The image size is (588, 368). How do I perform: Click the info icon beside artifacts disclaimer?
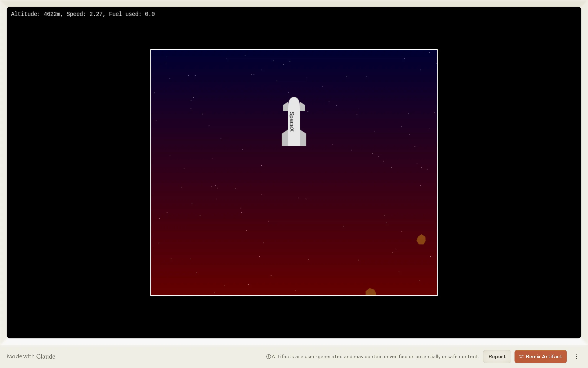click(x=268, y=357)
